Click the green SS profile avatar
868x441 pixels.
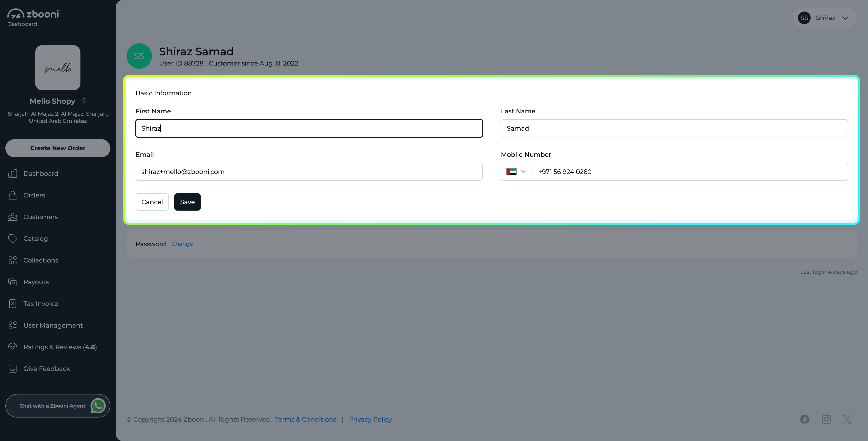point(139,56)
